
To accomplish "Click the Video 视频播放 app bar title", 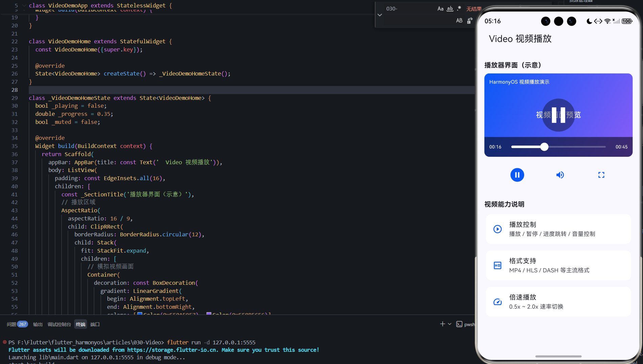I will (x=520, y=39).
